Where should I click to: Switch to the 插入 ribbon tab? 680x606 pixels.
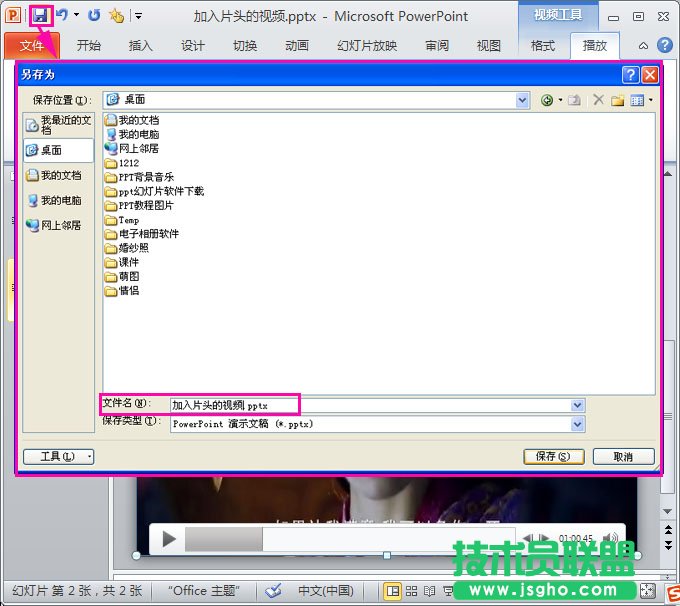(x=141, y=45)
